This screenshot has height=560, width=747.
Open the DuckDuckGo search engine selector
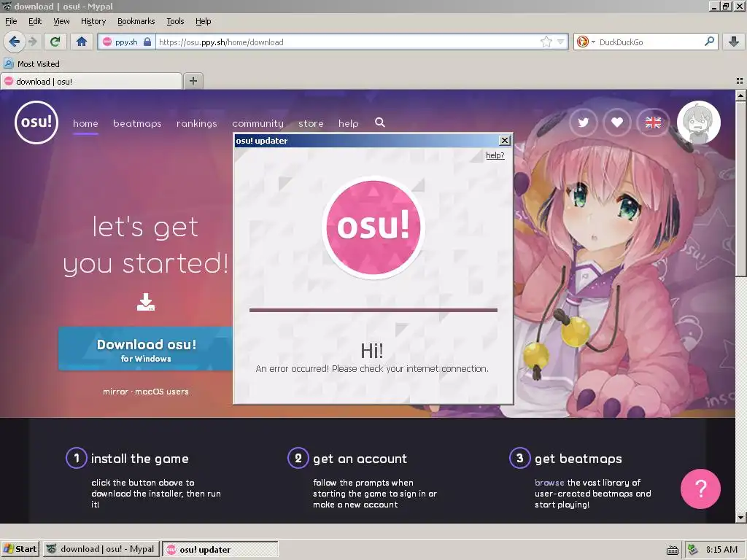coord(586,42)
